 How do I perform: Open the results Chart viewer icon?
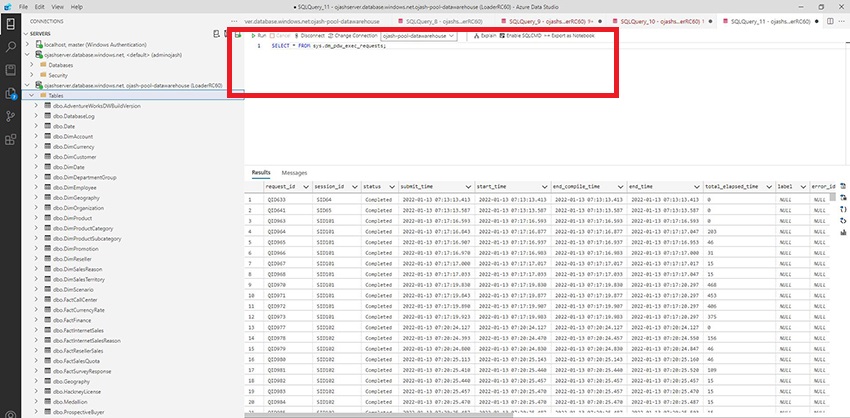tap(843, 233)
